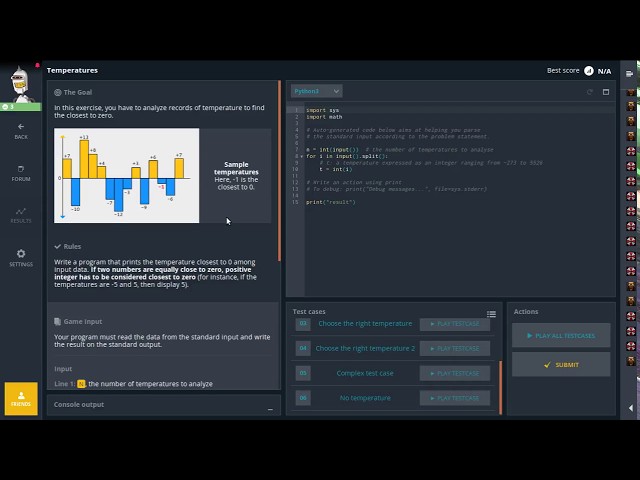
Task: Open the Python3 language dropdown
Action: coord(316,91)
